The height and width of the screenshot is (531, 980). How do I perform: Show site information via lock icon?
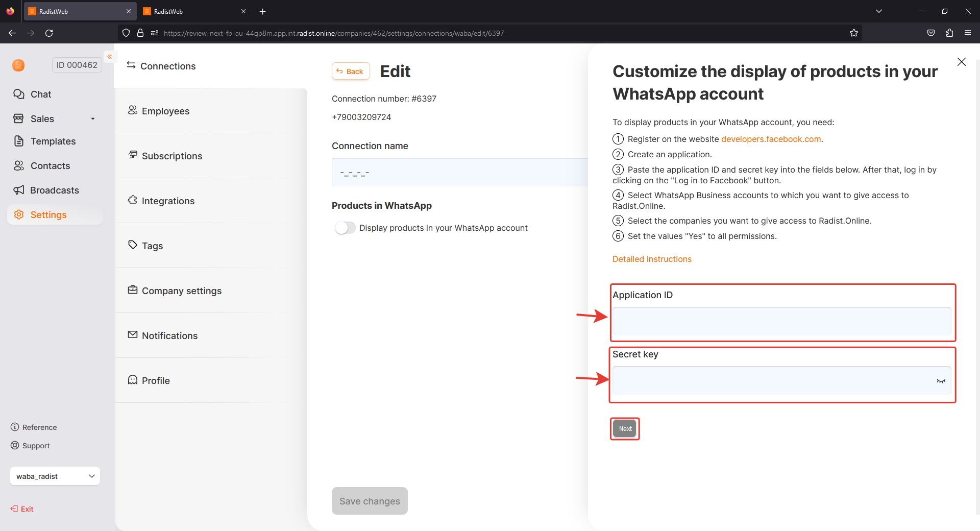coord(140,33)
